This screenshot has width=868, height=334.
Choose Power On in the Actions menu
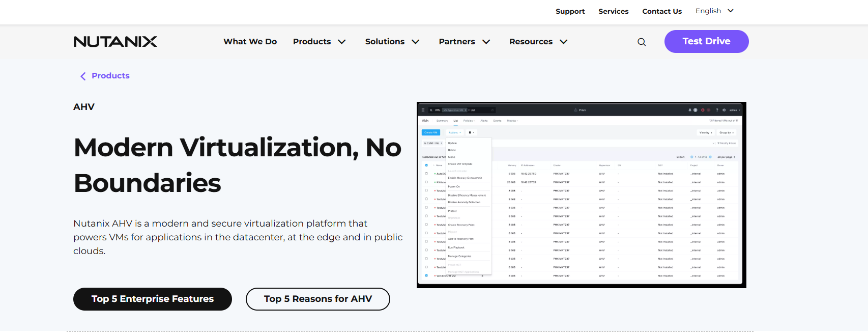click(454, 186)
